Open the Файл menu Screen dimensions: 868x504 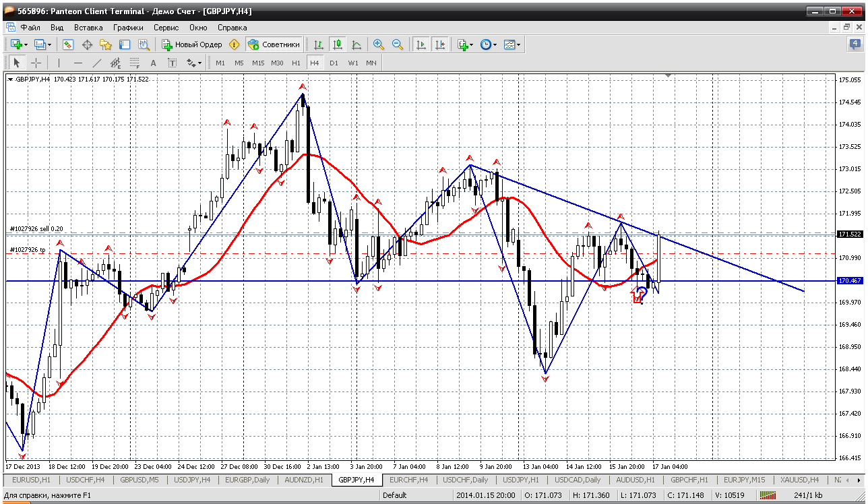click(30, 28)
